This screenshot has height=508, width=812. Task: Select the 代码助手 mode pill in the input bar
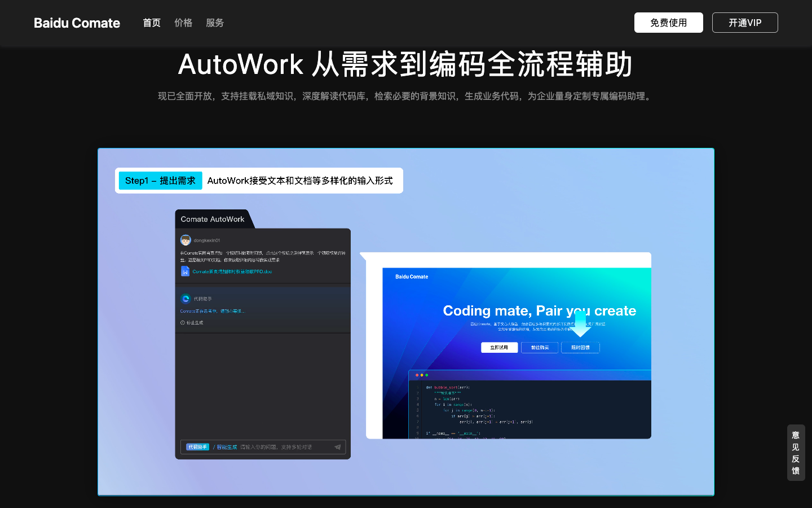tap(197, 446)
